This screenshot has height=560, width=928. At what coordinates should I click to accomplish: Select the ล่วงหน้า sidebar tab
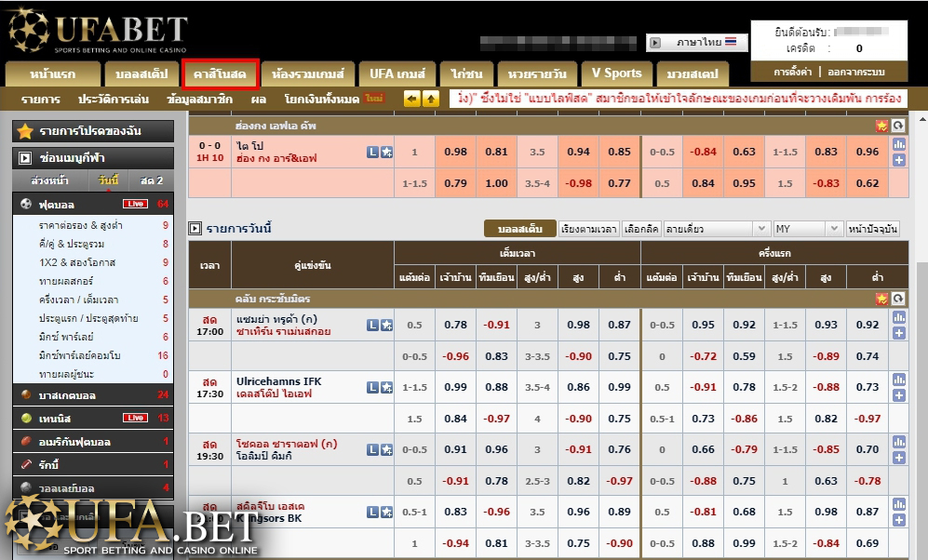pyautogui.click(x=49, y=180)
